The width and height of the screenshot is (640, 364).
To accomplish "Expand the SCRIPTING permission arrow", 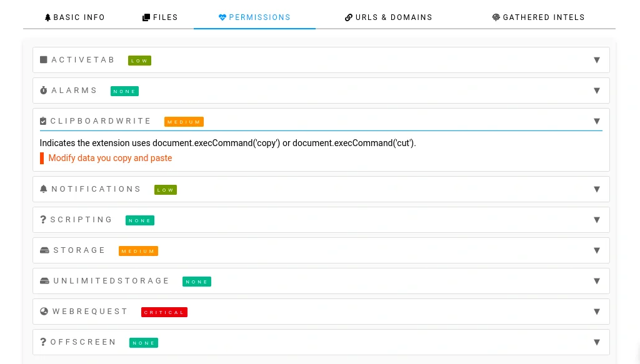I will point(597,220).
